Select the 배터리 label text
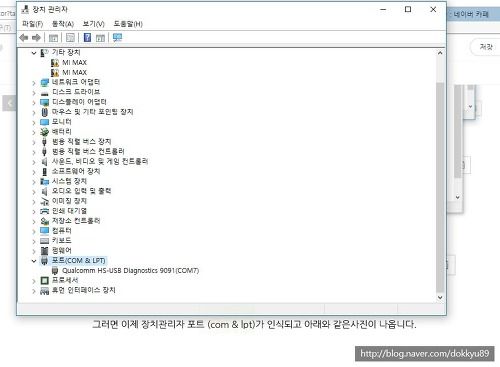 [x=62, y=132]
